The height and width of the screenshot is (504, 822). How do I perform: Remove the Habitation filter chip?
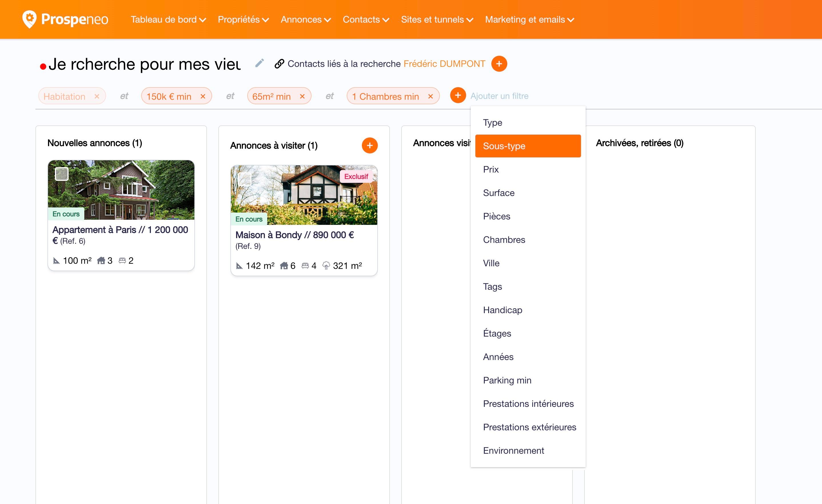pos(97,96)
